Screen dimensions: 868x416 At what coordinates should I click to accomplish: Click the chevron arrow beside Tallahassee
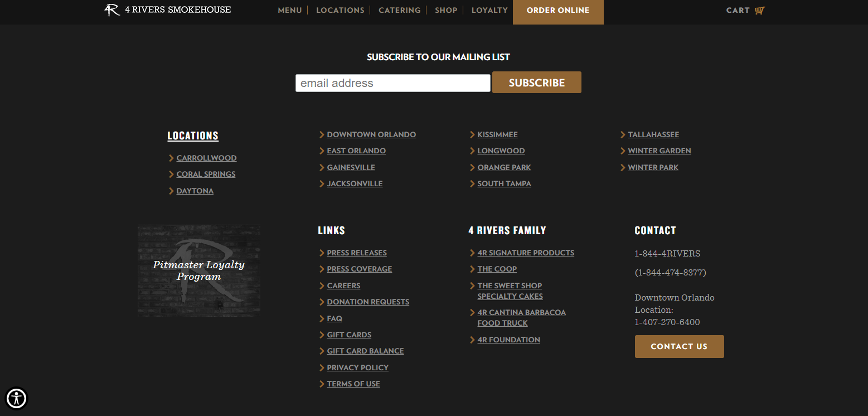click(x=623, y=135)
